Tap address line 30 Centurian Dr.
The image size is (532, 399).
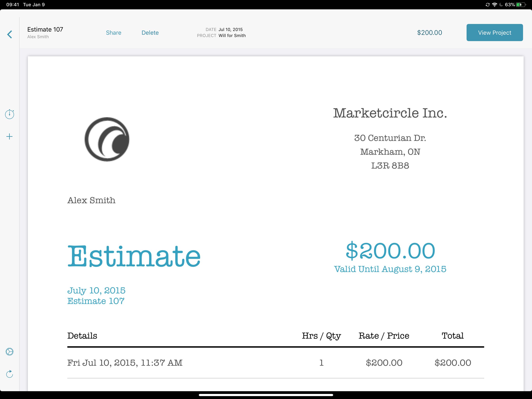[390, 138]
